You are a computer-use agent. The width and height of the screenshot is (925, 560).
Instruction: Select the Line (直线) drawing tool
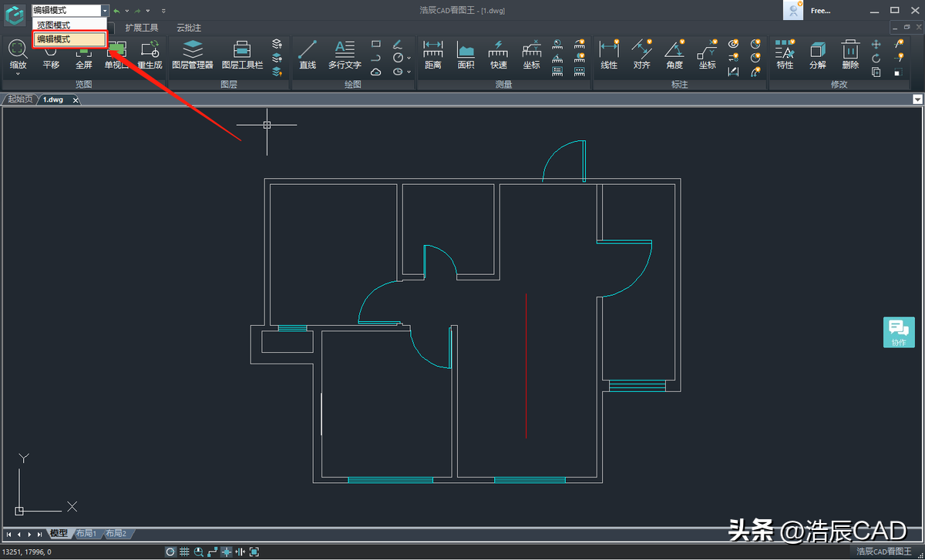pyautogui.click(x=308, y=55)
